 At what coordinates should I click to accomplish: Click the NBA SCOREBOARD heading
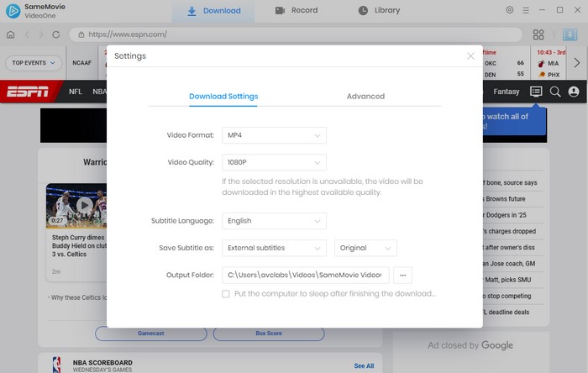point(102,363)
